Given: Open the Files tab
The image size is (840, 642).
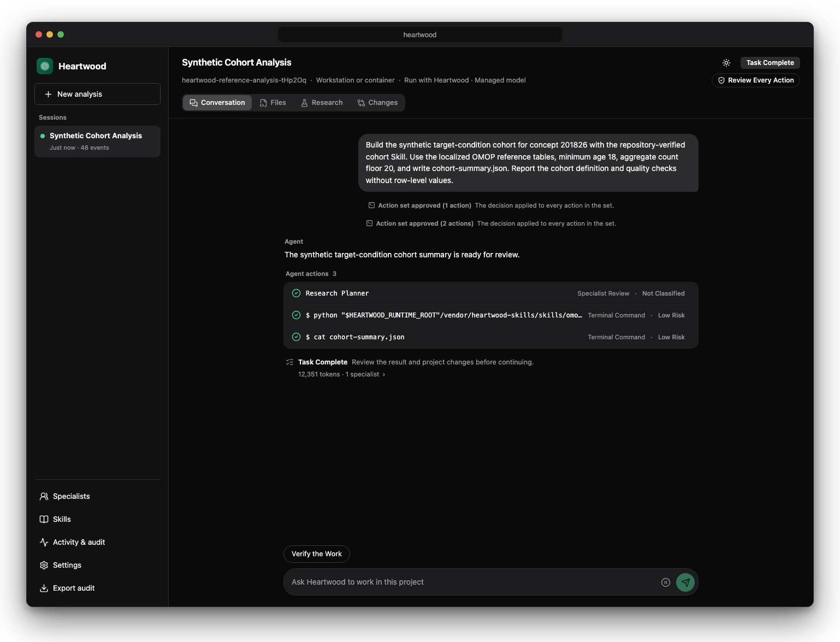Looking at the screenshot, I should tap(273, 103).
